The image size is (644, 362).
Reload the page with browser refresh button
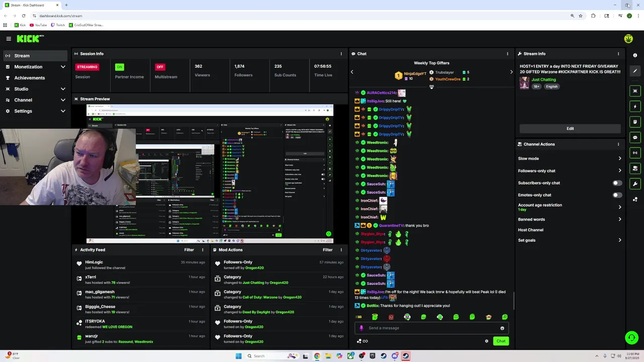23,16
